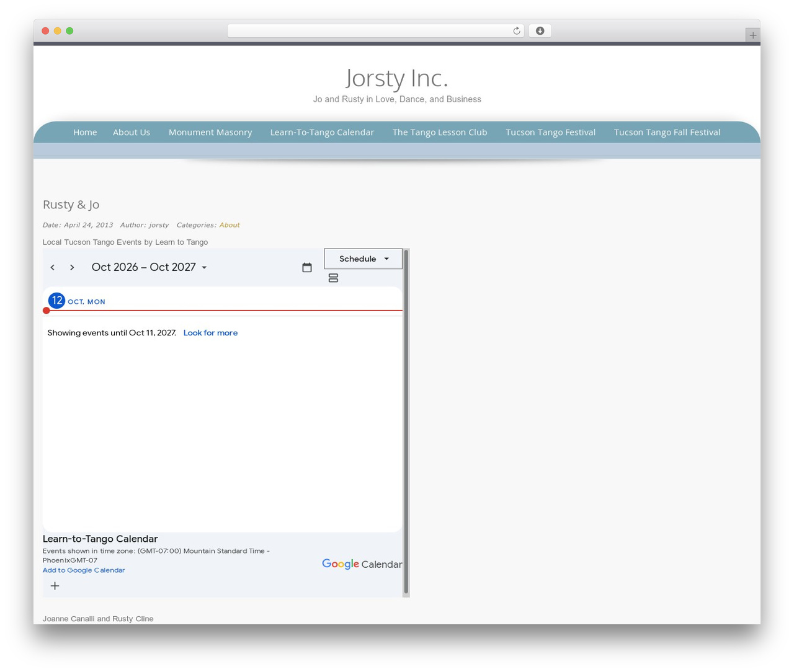
Task: Click the OCT, MON day label
Action: [x=86, y=302]
